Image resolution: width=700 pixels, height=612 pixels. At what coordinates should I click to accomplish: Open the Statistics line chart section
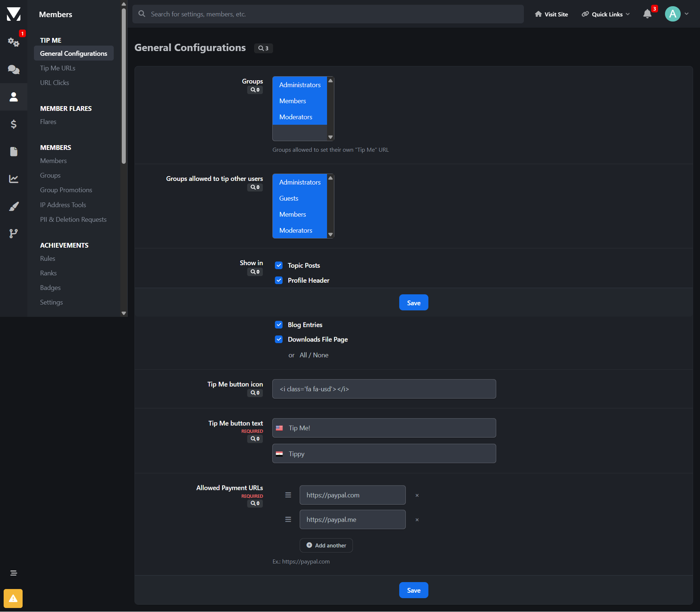point(13,179)
